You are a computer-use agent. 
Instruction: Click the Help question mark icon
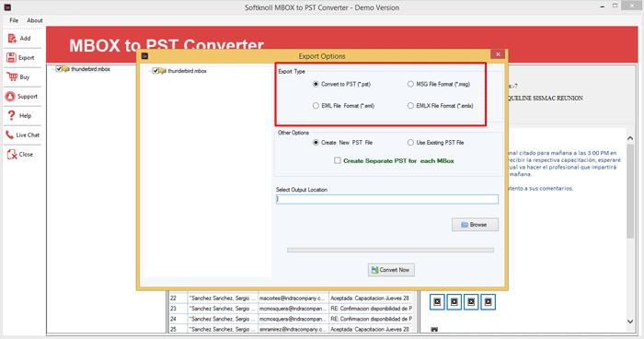point(11,115)
